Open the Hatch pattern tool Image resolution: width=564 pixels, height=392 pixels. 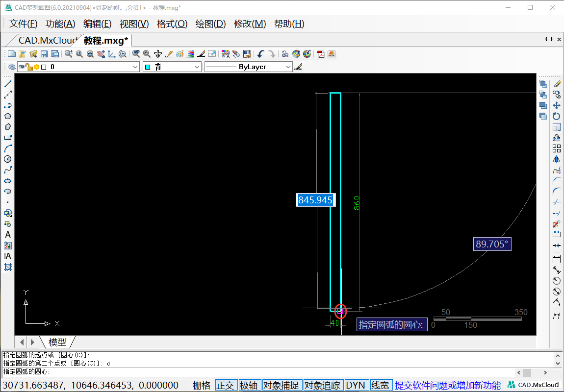tap(7, 267)
